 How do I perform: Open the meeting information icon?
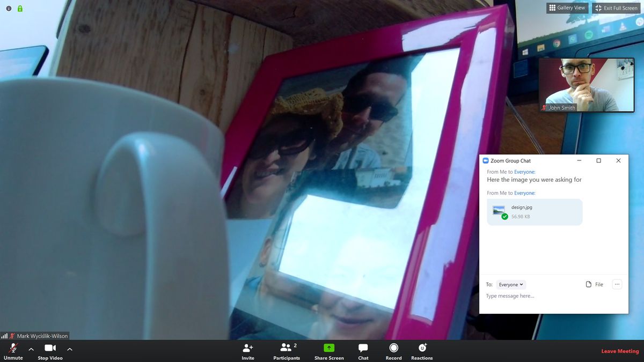pyautogui.click(x=8, y=8)
